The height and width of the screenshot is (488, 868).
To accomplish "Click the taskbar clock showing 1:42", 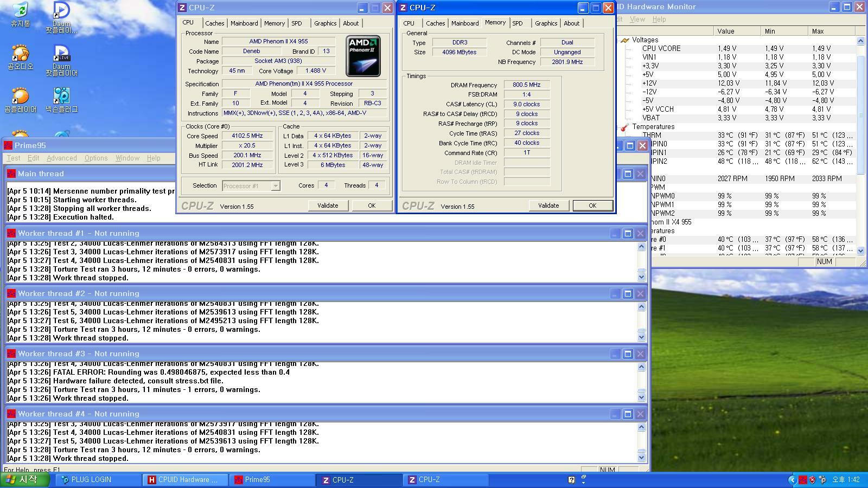I will tap(846, 480).
